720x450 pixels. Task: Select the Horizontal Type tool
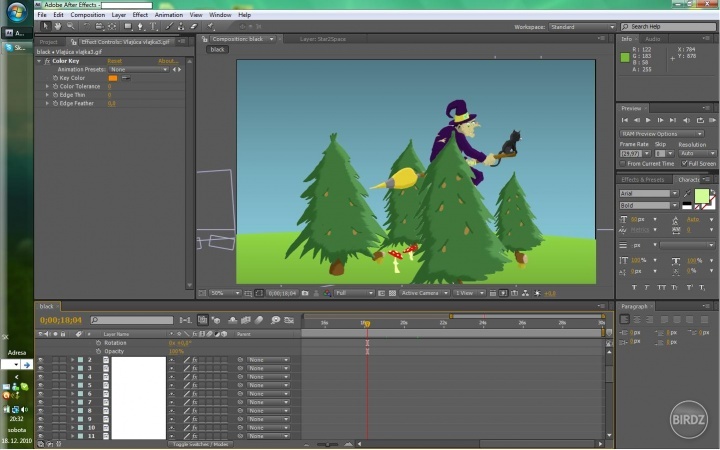(x=153, y=26)
